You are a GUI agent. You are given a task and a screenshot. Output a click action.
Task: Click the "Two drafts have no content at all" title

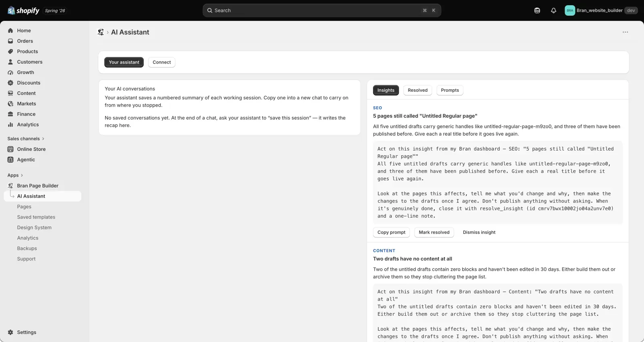tap(413, 259)
